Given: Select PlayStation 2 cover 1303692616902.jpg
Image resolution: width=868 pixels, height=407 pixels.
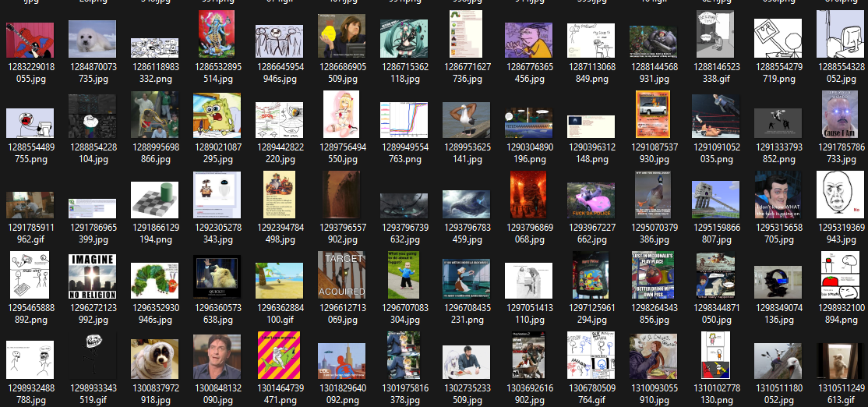Looking at the screenshot, I should tap(528, 355).
